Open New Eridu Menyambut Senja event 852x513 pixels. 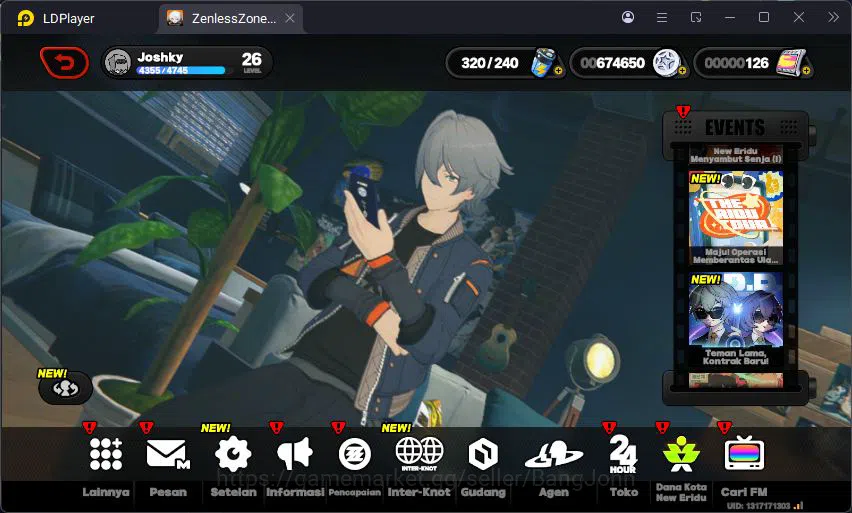(736, 155)
